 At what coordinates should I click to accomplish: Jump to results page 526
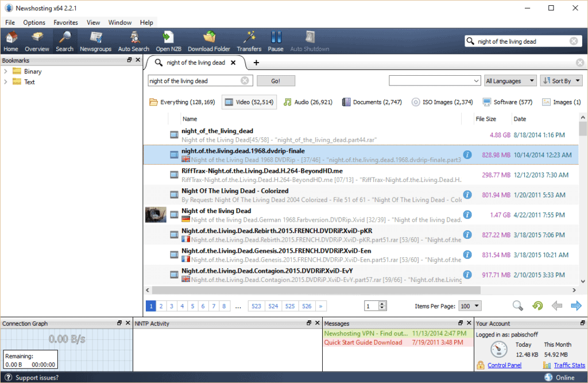coord(307,306)
